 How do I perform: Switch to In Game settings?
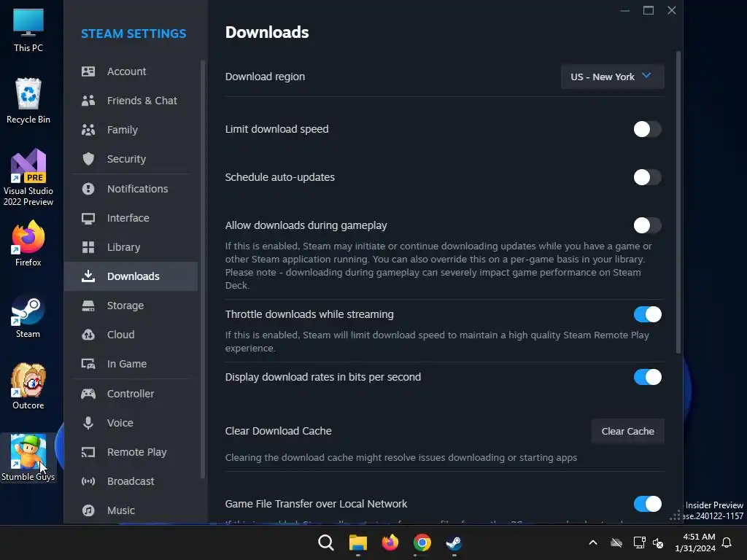131,364
